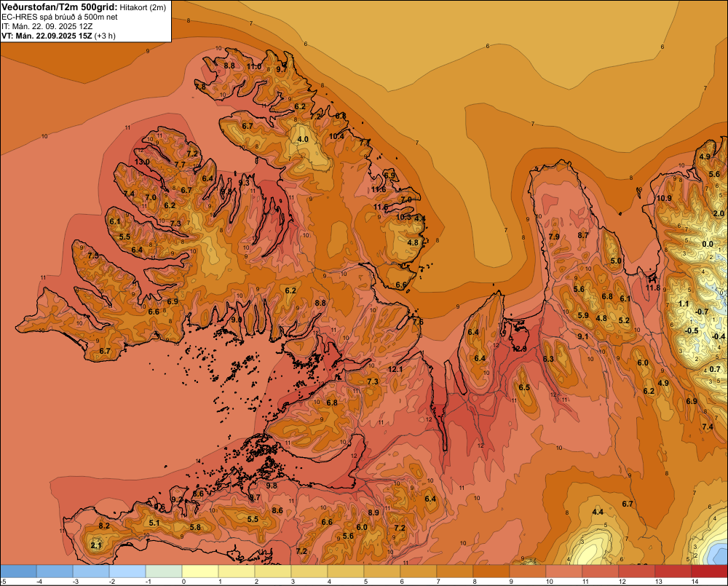Click the 'VT: Mán. 22.09.2025 15Z' valid time
This screenshot has height=586, width=728.
pyautogui.click(x=47, y=36)
